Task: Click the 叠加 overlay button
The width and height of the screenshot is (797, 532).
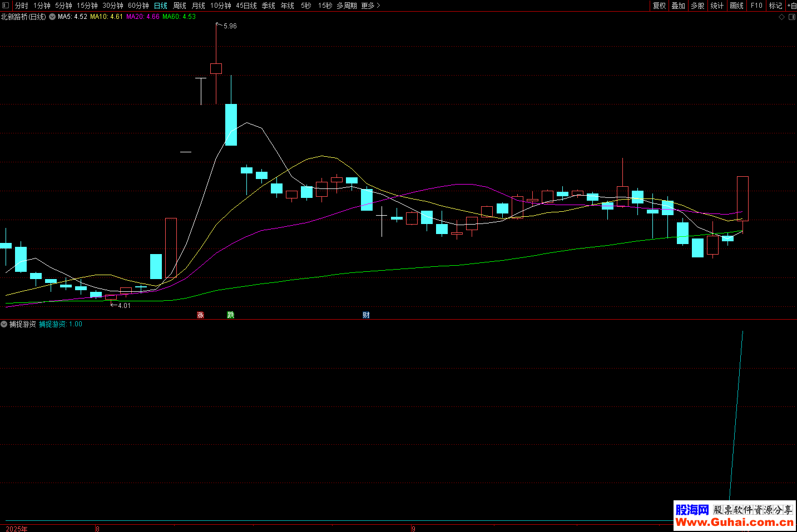Action: point(678,6)
